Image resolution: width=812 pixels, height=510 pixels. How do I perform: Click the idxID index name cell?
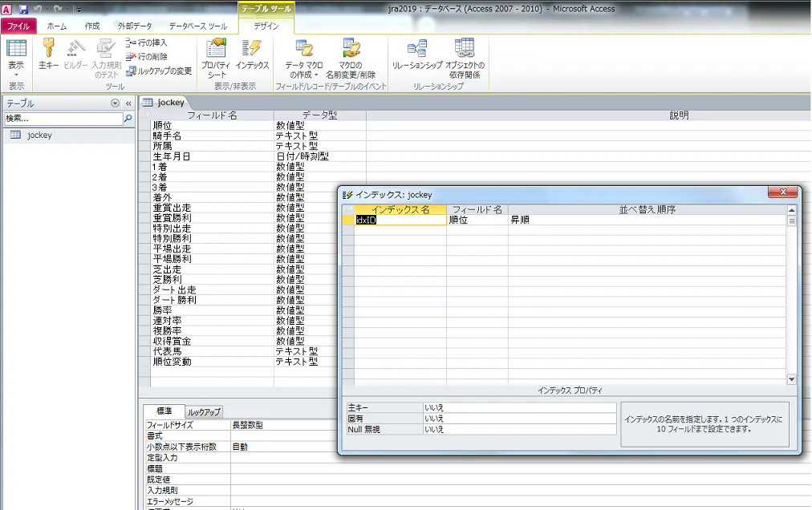(x=400, y=220)
